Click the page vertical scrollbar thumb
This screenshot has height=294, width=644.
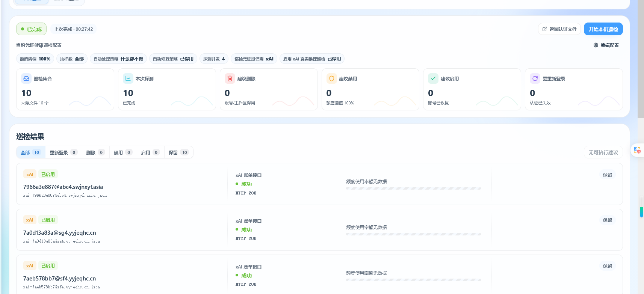coord(641,59)
